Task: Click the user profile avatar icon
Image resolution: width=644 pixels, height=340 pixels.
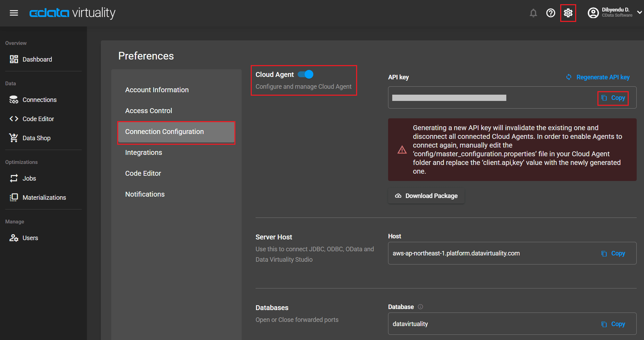Action: (593, 13)
